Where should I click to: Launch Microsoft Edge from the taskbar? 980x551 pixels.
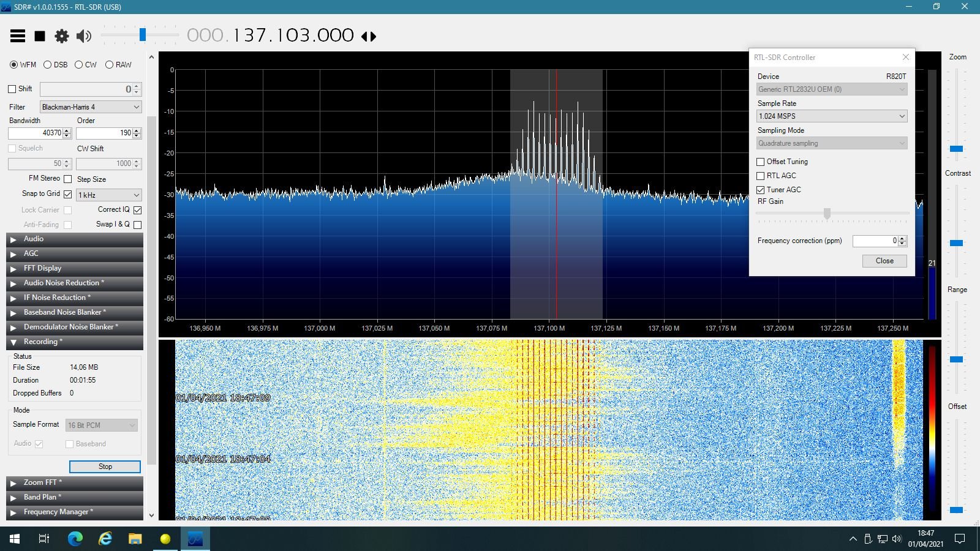75,539
